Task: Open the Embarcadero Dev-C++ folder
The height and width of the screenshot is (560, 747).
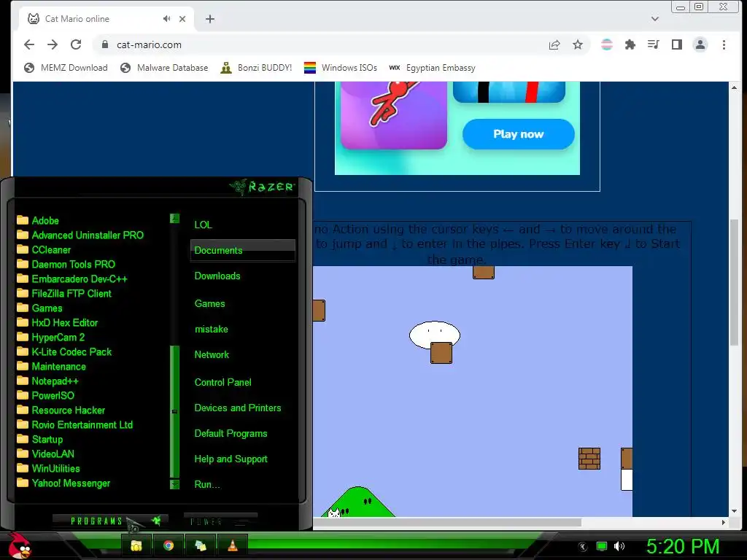Action: [x=72, y=279]
